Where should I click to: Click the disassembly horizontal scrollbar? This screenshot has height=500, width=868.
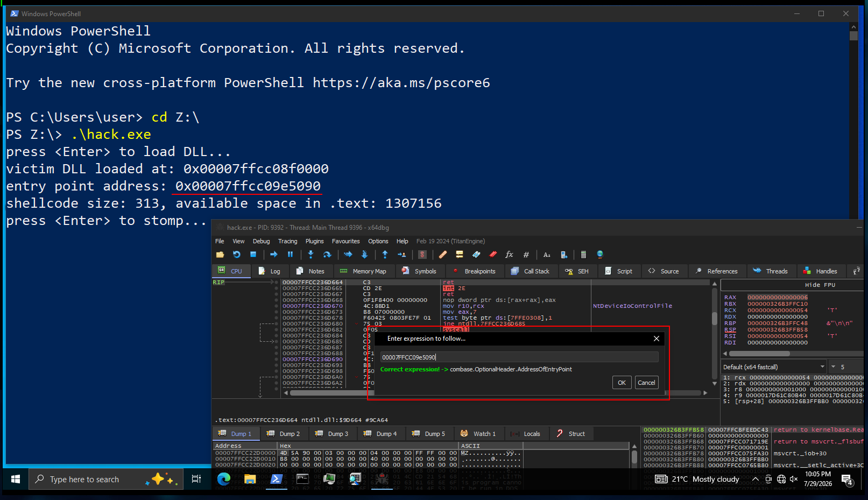pyautogui.click(x=495, y=393)
